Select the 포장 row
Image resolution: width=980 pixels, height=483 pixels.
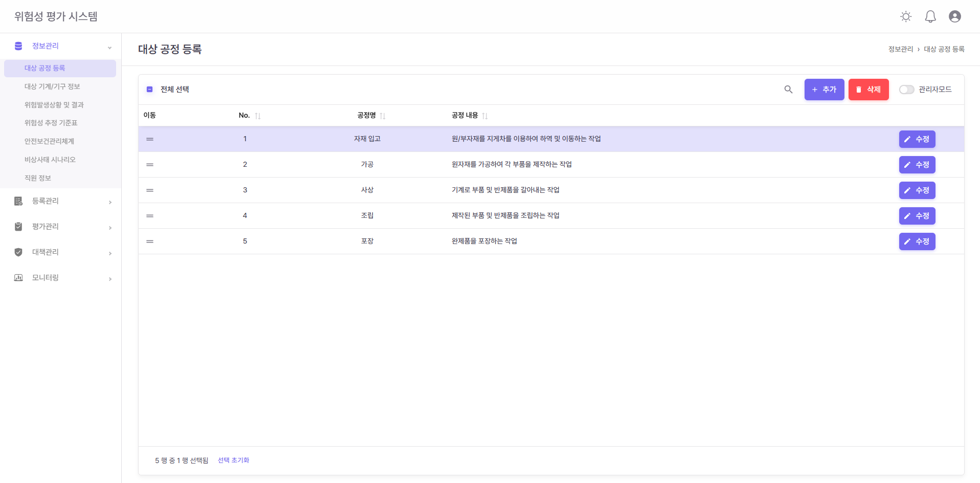(x=367, y=241)
